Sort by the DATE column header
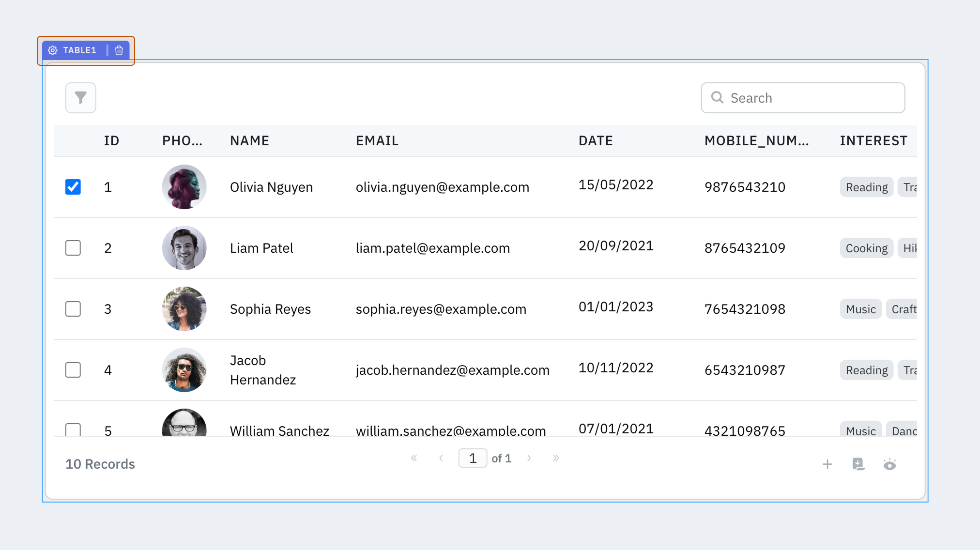This screenshot has height=550, width=980. (596, 141)
